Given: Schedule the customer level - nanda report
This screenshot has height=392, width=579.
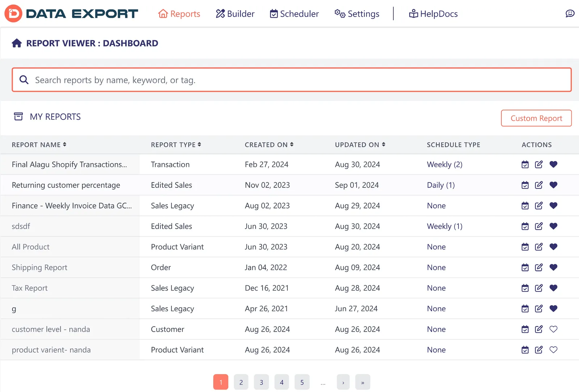Looking at the screenshot, I should coord(525,330).
